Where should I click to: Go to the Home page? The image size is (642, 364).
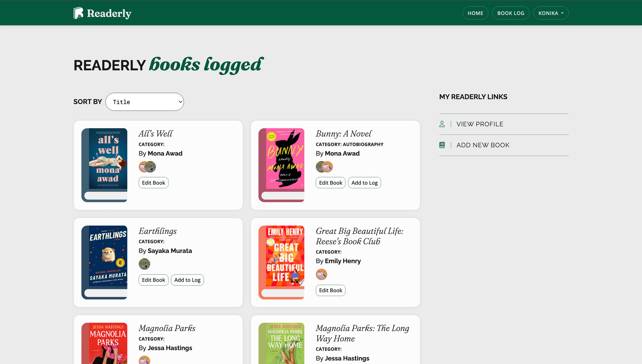pyautogui.click(x=475, y=13)
